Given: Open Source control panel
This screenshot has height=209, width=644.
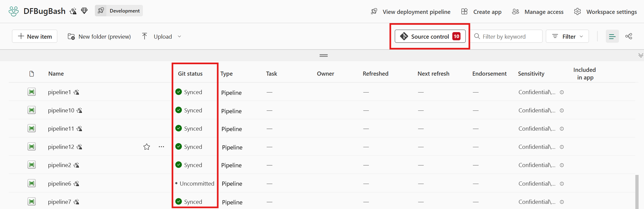Looking at the screenshot, I should [x=430, y=37].
